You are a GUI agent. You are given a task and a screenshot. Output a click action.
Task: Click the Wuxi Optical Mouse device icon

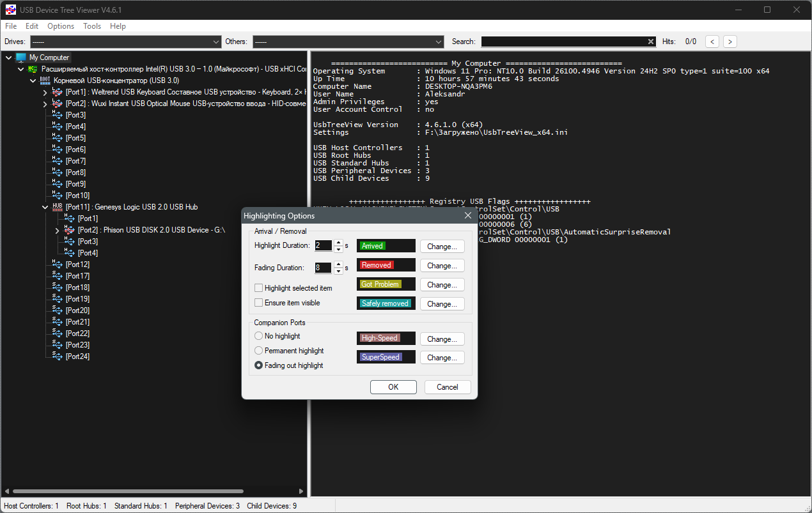pos(57,103)
